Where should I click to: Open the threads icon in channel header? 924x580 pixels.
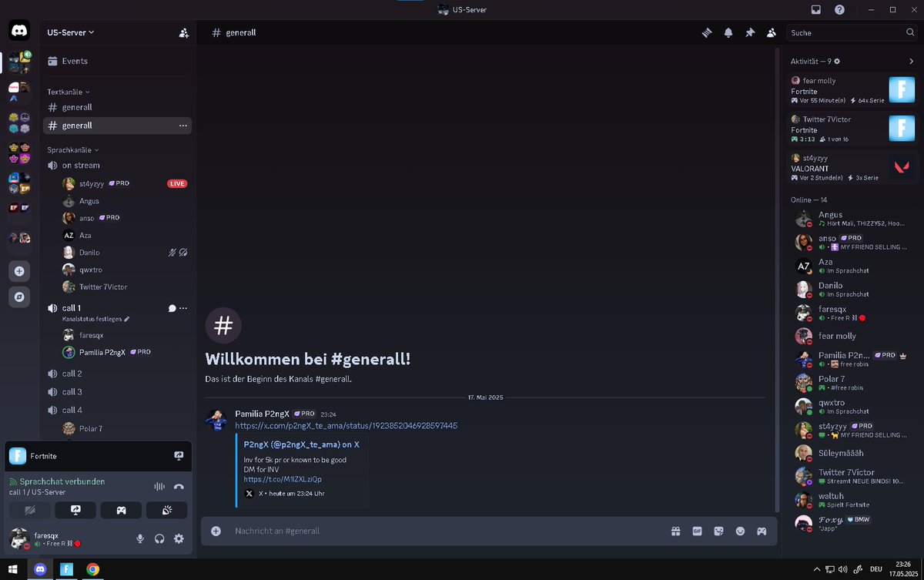(x=706, y=32)
